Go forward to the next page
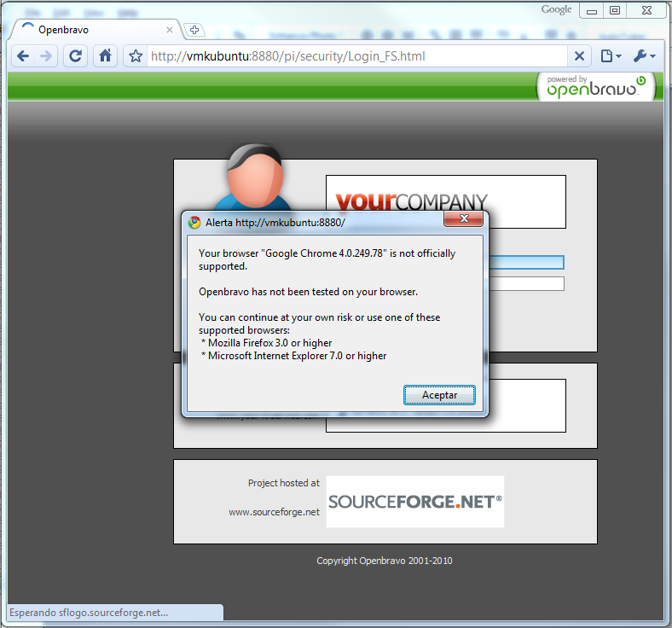This screenshot has height=628, width=672. (x=46, y=56)
